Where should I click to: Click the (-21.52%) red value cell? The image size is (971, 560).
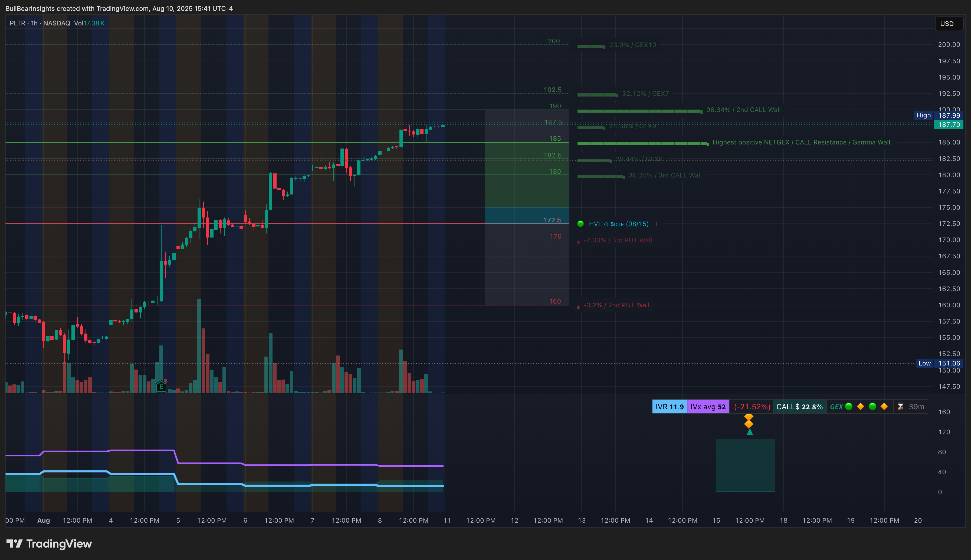coord(752,407)
